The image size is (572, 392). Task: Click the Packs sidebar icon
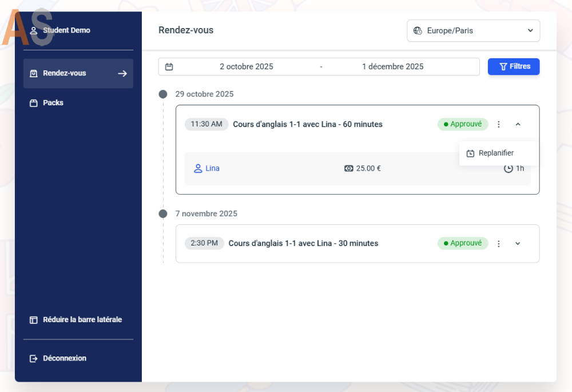tap(34, 103)
